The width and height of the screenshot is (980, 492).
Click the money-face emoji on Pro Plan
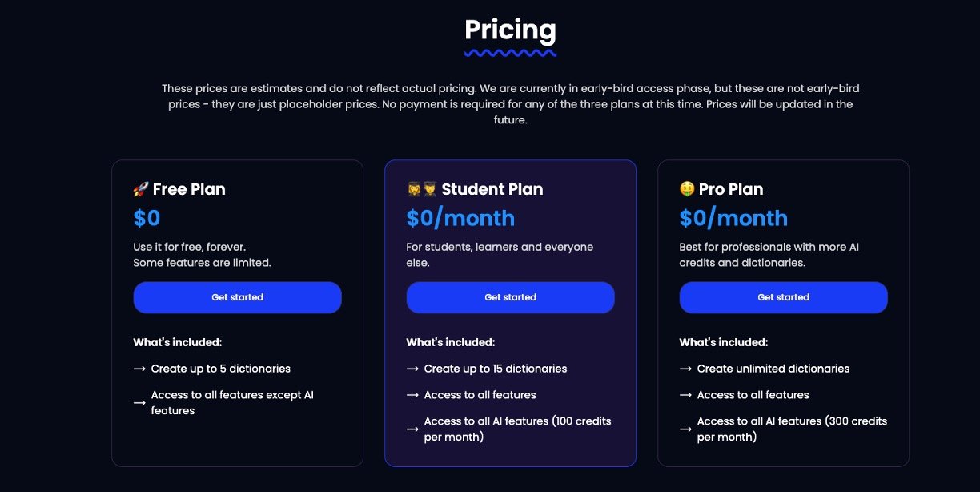[x=687, y=190]
